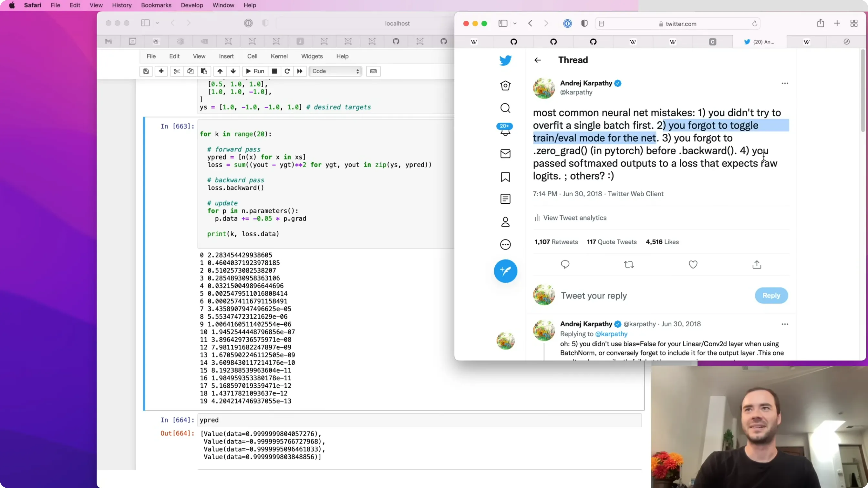Interrupt the kernel with the stop square icon
Viewport: 868px width, 488px height.
pos(274,71)
